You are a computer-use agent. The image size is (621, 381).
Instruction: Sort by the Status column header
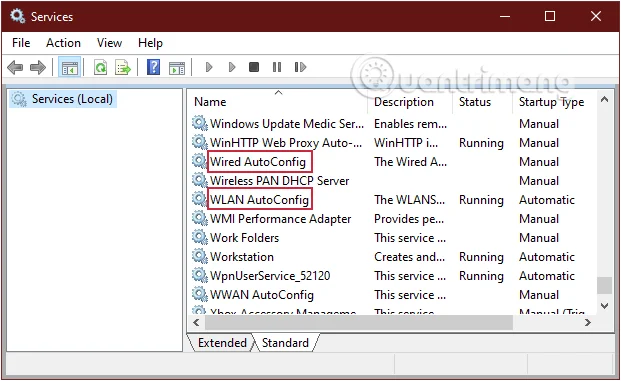[x=474, y=102]
